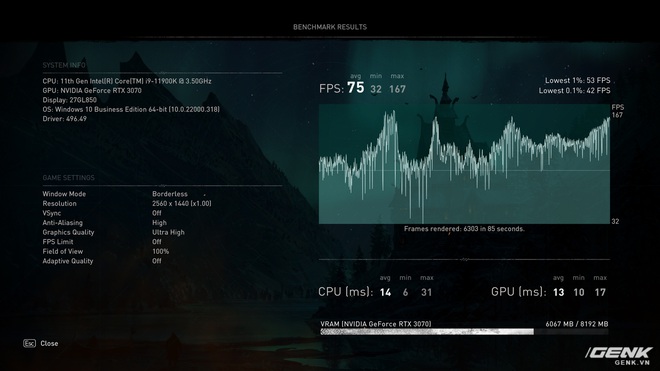Click the Graphics Quality Ultra High value
The image size is (660, 371).
(x=168, y=232)
